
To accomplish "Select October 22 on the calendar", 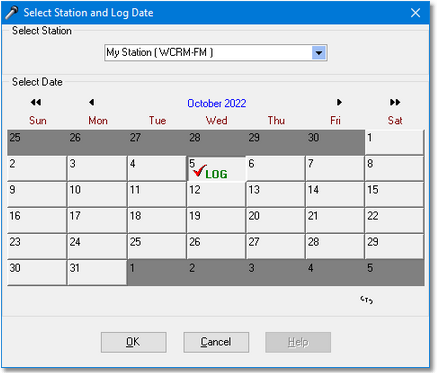I will [394, 220].
